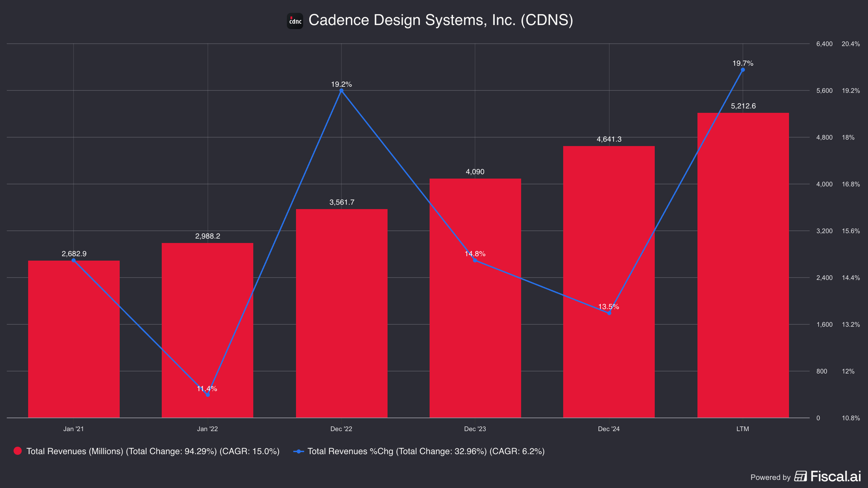Click the Powered by Fiscal.ai text
The image size is (868, 488).
[770, 477]
